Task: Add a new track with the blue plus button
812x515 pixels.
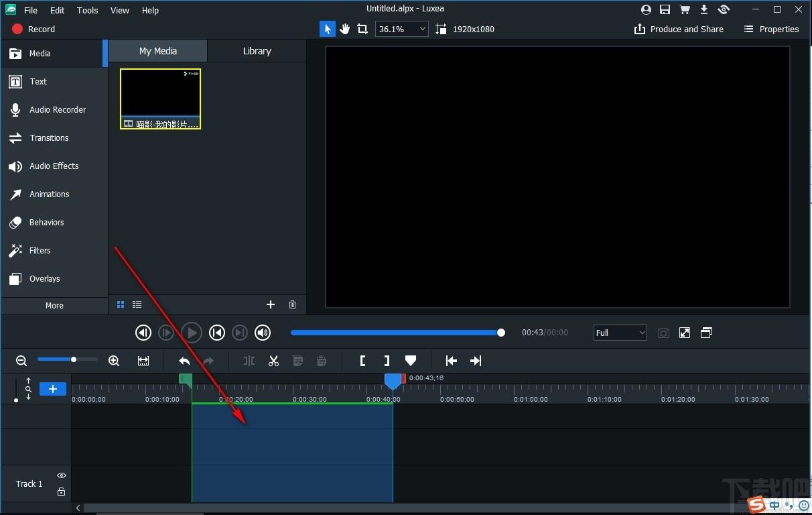Action: [53, 389]
